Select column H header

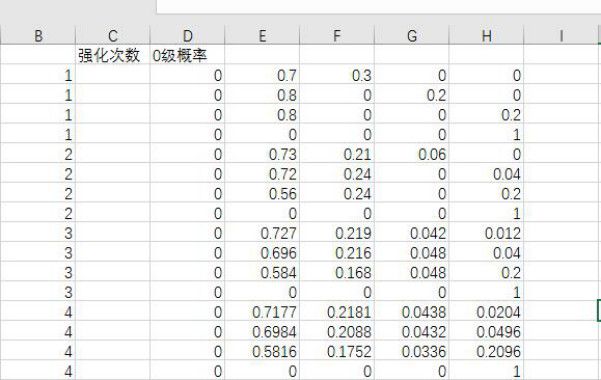click(486, 36)
